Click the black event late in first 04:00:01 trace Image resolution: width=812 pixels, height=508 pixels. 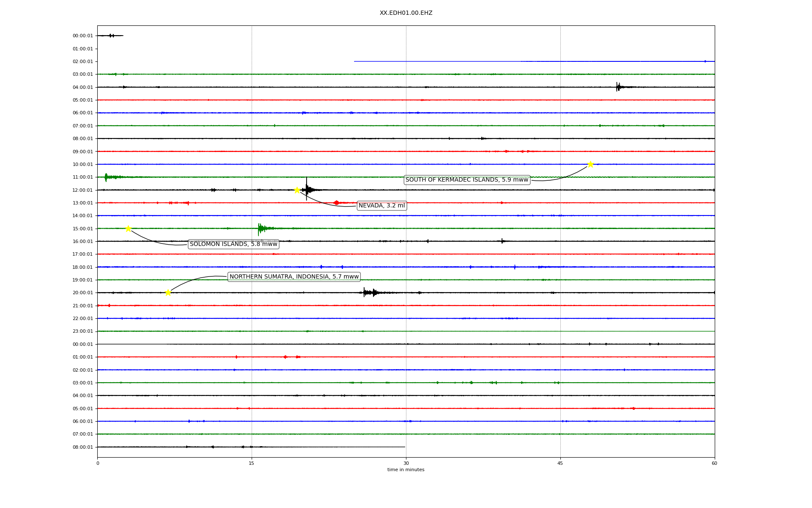pyautogui.click(x=618, y=87)
